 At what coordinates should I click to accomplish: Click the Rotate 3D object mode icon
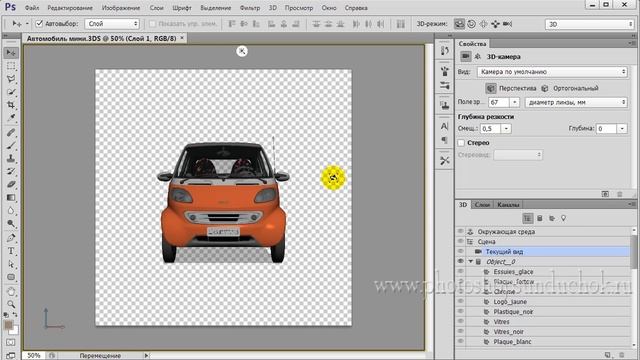[459, 24]
